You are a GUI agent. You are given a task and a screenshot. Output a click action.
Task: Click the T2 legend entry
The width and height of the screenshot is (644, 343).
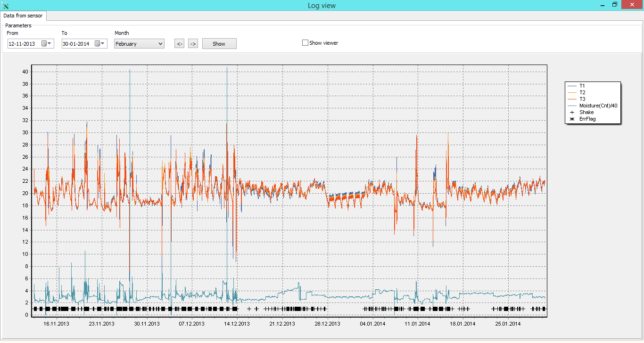[x=582, y=92]
